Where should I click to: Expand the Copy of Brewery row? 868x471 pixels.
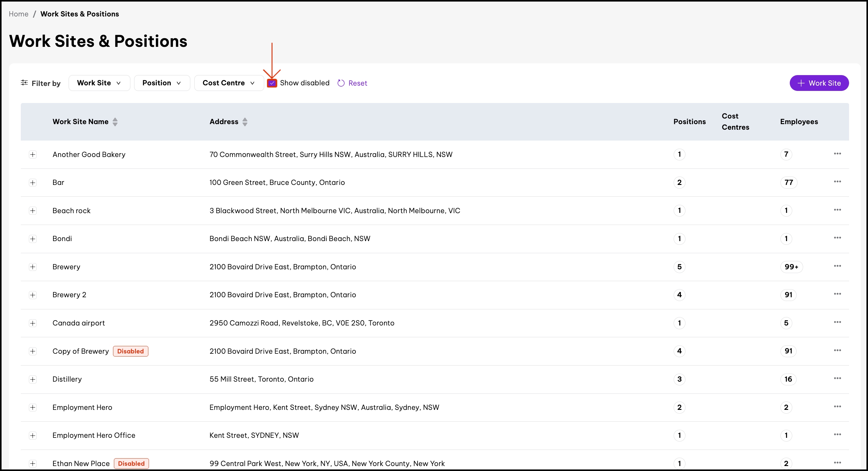[x=33, y=351]
